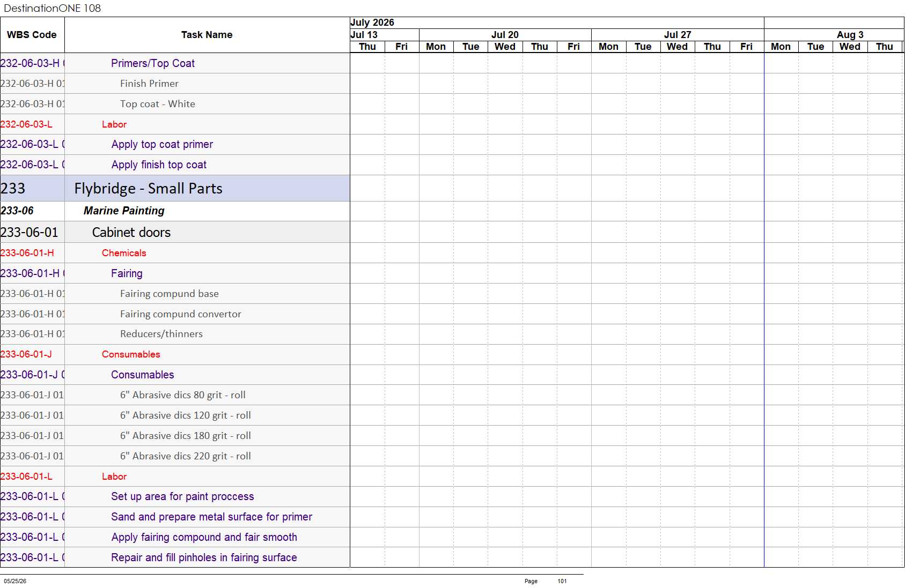Click WBS code 233-06-01
The height and width of the screenshot is (588, 905).
coord(30,232)
